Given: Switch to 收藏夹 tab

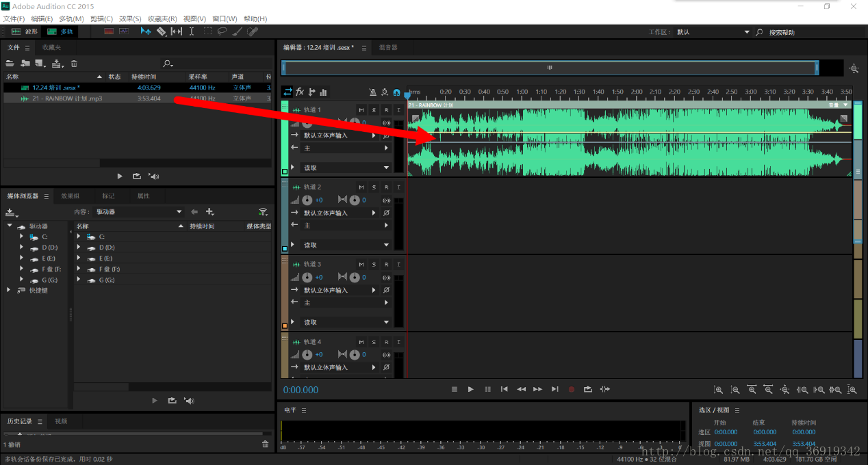Looking at the screenshot, I should [x=52, y=48].
